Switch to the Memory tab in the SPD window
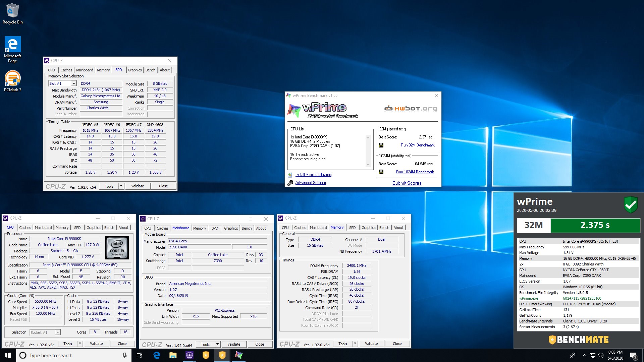Image resolution: width=644 pixels, height=362 pixels. coord(103,70)
